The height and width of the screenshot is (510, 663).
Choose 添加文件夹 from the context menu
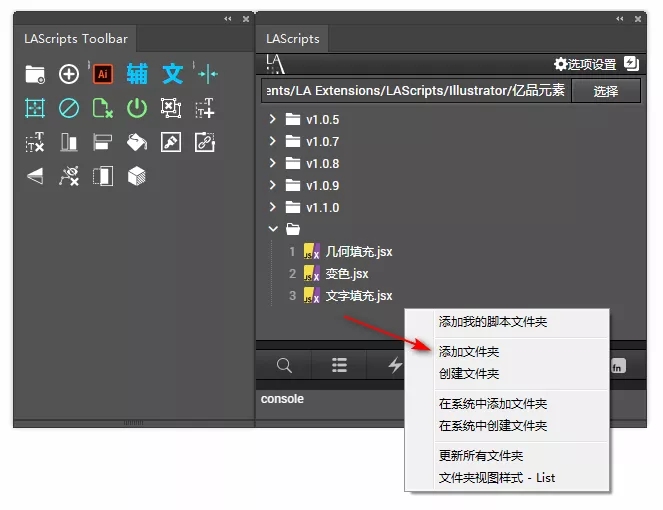pos(469,352)
